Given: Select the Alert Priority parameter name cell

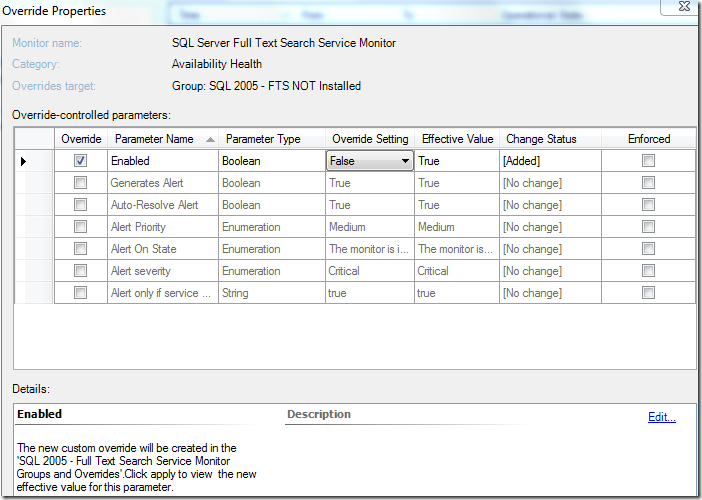Looking at the screenshot, I should [x=163, y=226].
